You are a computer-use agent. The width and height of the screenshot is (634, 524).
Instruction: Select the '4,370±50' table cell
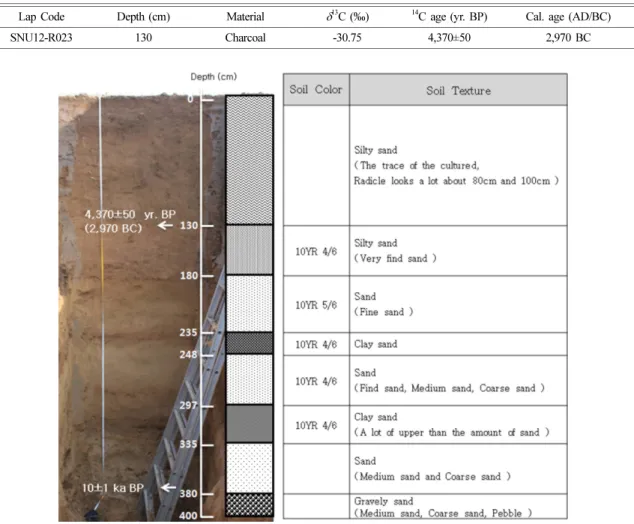pos(449,38)
